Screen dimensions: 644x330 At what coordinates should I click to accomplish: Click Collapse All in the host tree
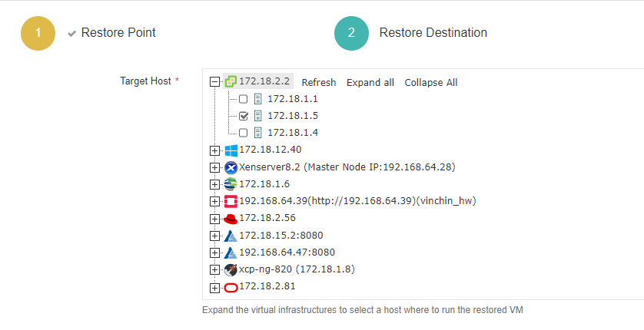430,82
